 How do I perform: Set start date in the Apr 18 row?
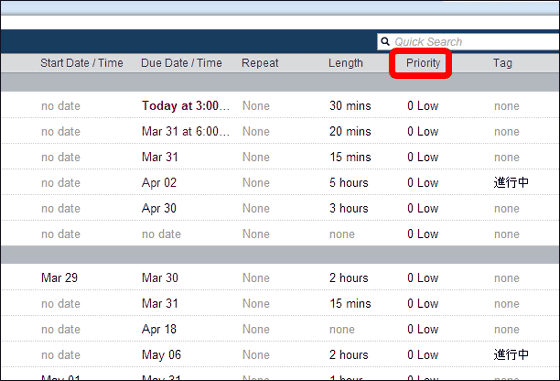pyautogui.click(x=61, y=329)
